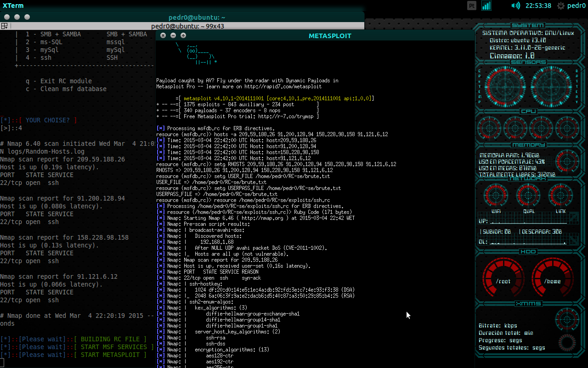This screenshot has width=588, height=368.
Task: Open the rapid7.com/metasploit URL
Action: pyautogui.click(x=284, y=86)
